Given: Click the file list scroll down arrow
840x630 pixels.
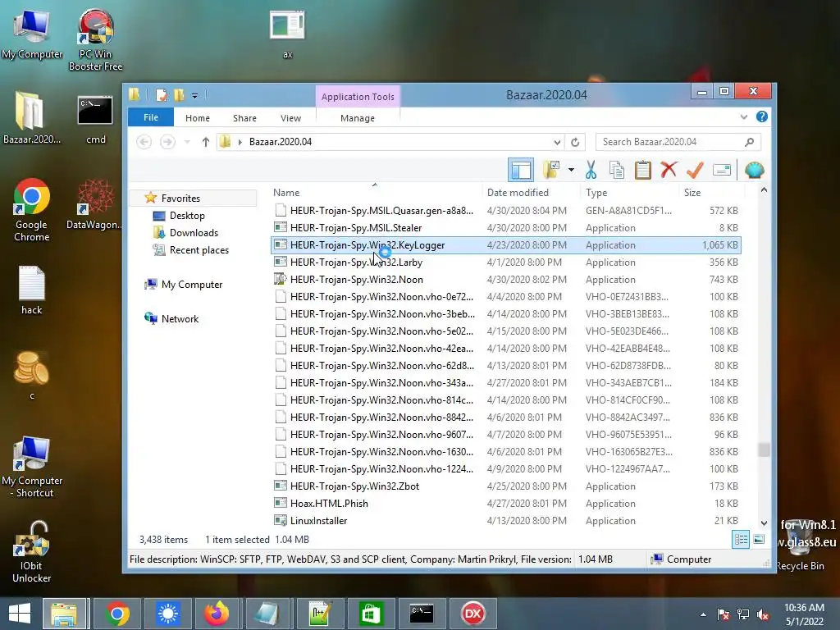Looking at the screenshot, I should click(764, 523).
